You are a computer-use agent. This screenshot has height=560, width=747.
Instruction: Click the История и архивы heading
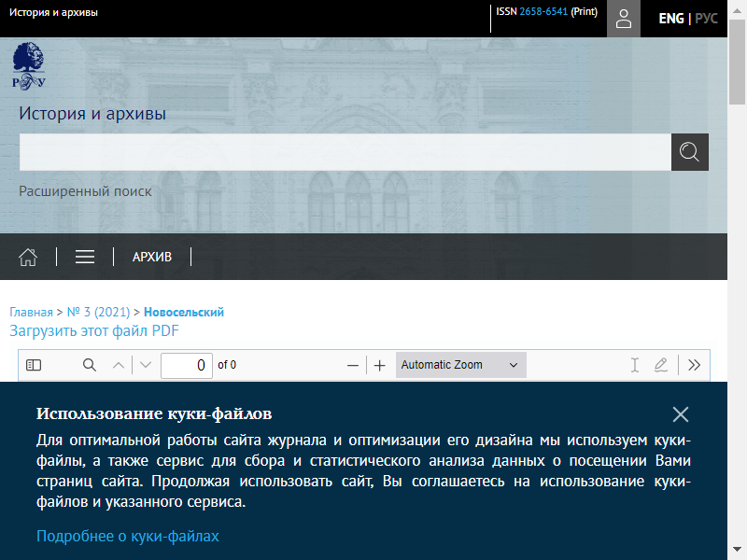click(x=92, y=113)
